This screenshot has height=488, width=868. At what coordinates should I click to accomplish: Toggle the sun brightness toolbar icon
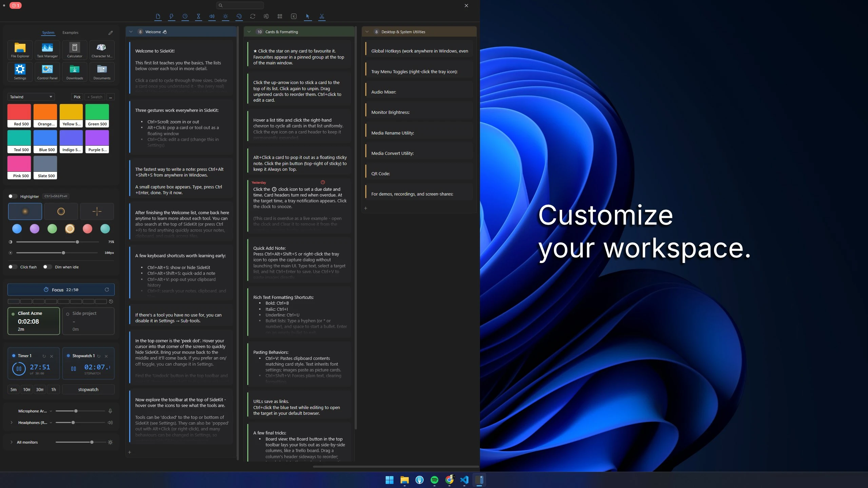226,16
